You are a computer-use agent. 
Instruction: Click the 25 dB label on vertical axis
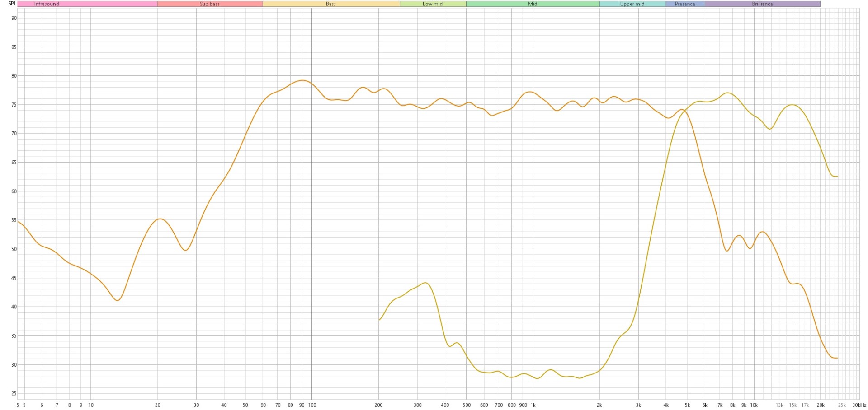pyautogui.click(x=14, y=394)
